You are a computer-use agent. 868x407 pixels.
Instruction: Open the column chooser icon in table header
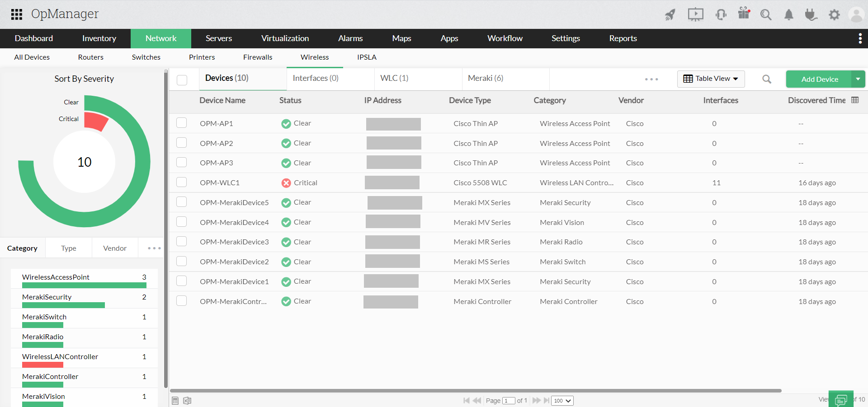tap(855, 100)
